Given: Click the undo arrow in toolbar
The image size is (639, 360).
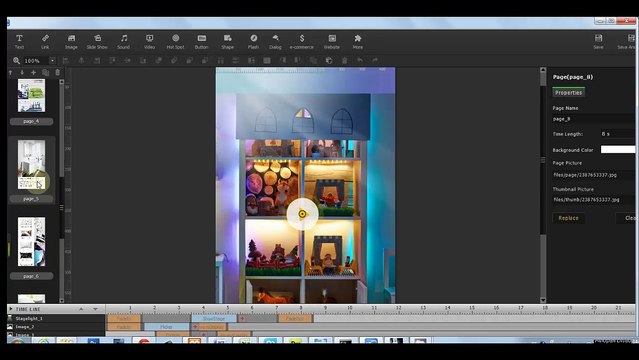Looking at the screenshot, I should (x=360, y=60).
